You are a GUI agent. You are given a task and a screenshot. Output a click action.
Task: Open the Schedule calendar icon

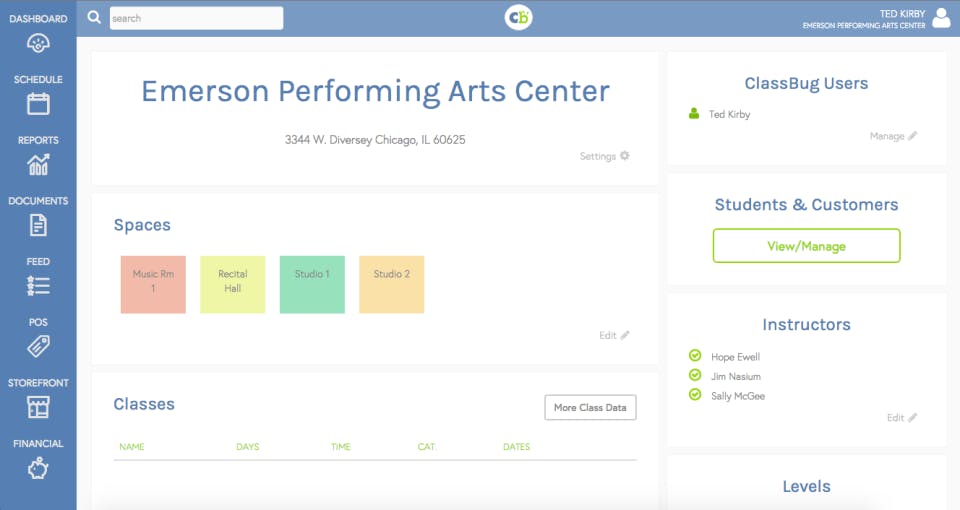pos(38,103)
